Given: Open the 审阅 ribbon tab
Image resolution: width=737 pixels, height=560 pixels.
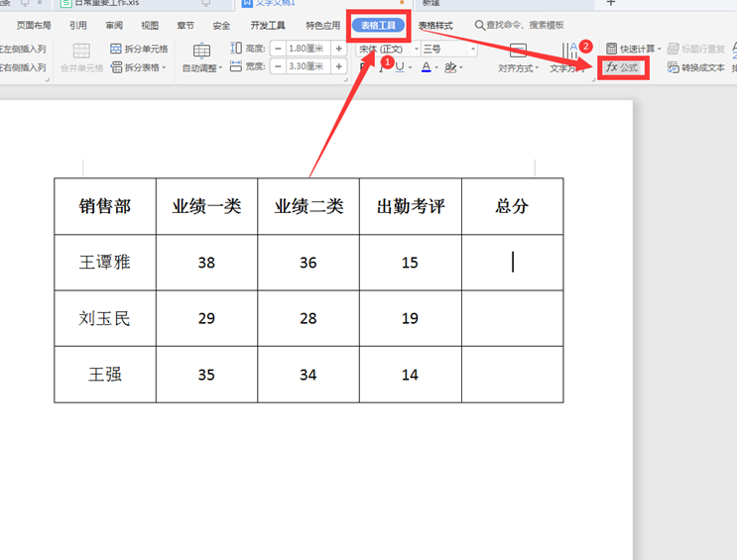Looking at the screenshot, I should [114, 26].
